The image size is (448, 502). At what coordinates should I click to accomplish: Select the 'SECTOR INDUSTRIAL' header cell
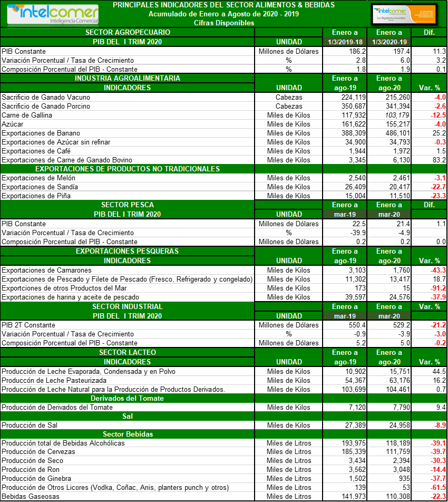[128, 307]
